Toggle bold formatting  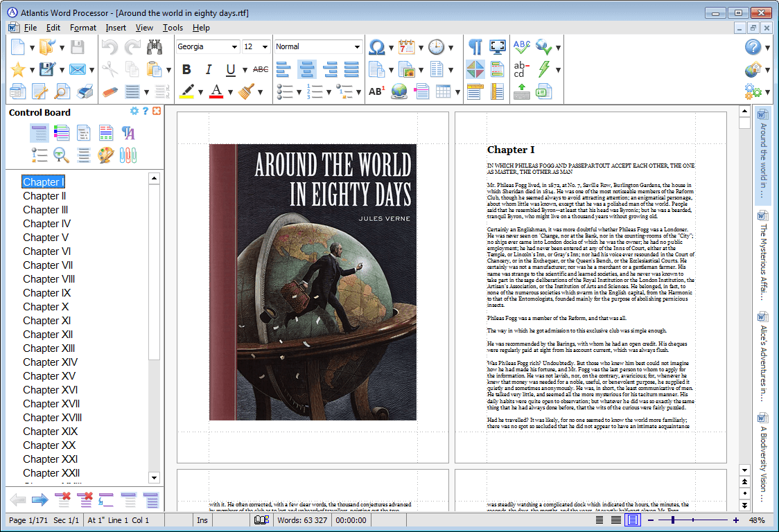186,69
